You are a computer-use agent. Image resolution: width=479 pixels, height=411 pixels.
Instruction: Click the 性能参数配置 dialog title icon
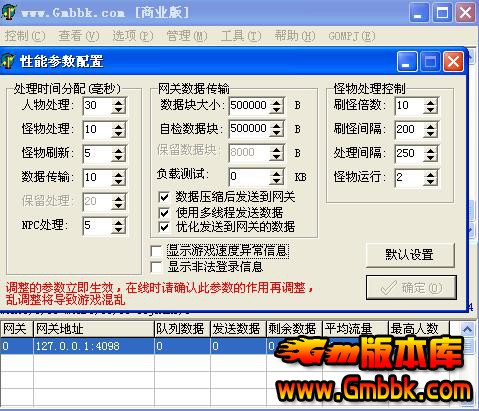8,61
